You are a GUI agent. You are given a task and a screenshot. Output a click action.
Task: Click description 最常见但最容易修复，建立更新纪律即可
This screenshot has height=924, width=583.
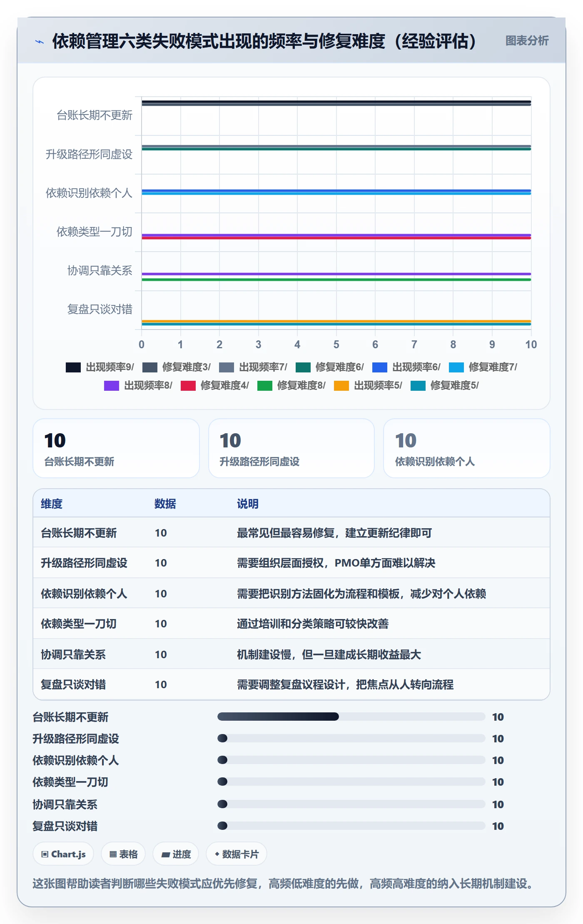(334, 533)
